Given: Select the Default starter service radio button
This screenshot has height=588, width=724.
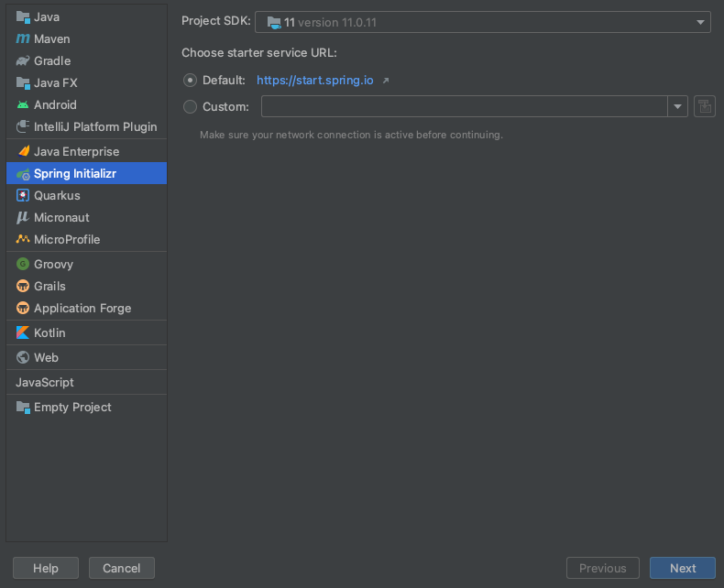Looking at the screenshot, I should click(191, 81).
